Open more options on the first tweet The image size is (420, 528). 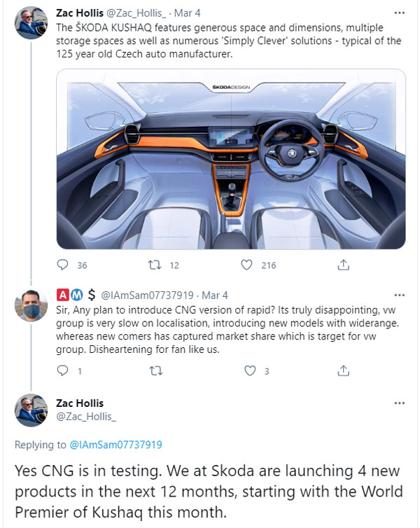[x=399, y=13]
